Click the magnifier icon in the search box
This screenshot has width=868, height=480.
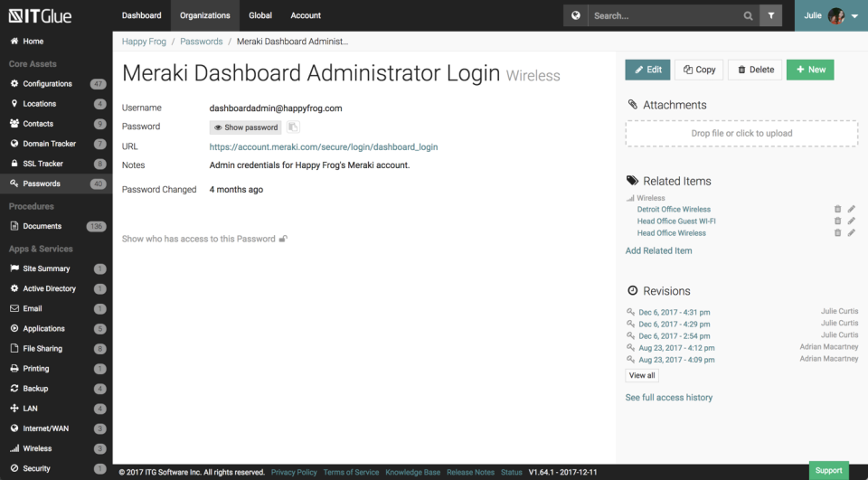tap(748, 15)
